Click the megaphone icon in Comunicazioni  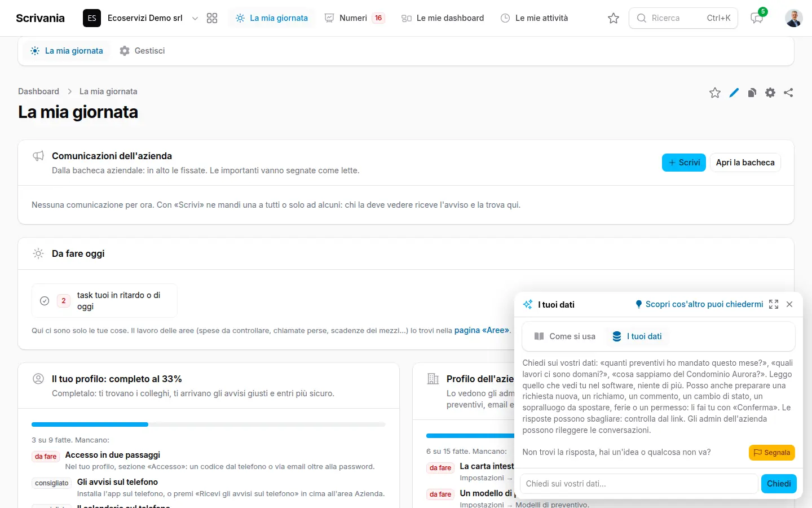point(38,156)
